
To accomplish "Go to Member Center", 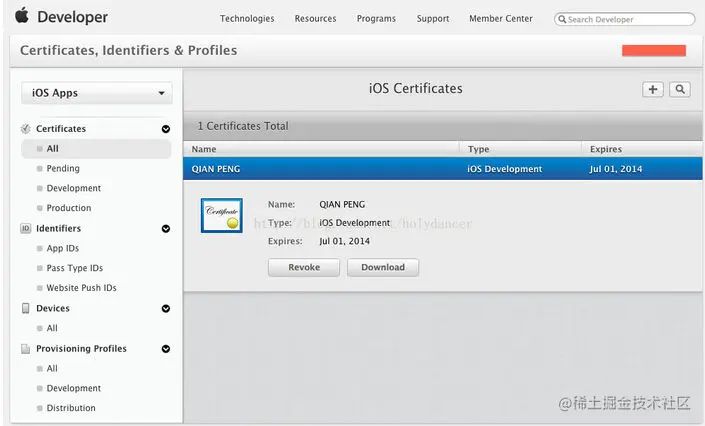I will click(501, 18).
